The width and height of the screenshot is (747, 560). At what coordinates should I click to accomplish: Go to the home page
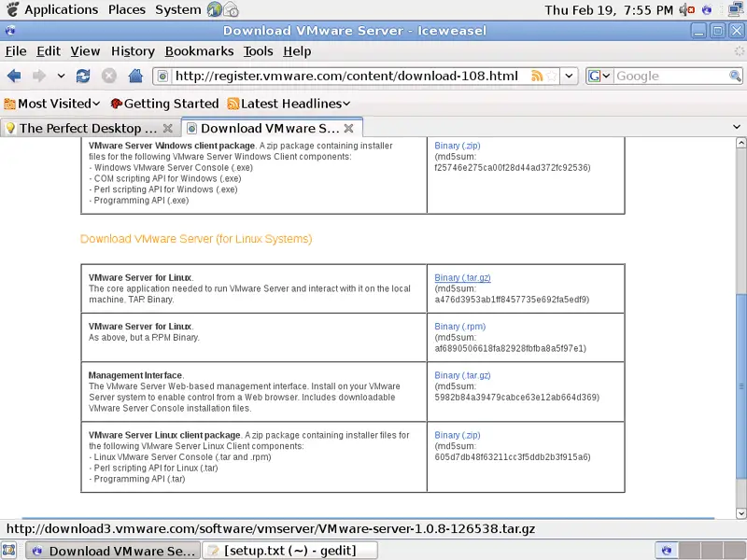tap(135, 76)
